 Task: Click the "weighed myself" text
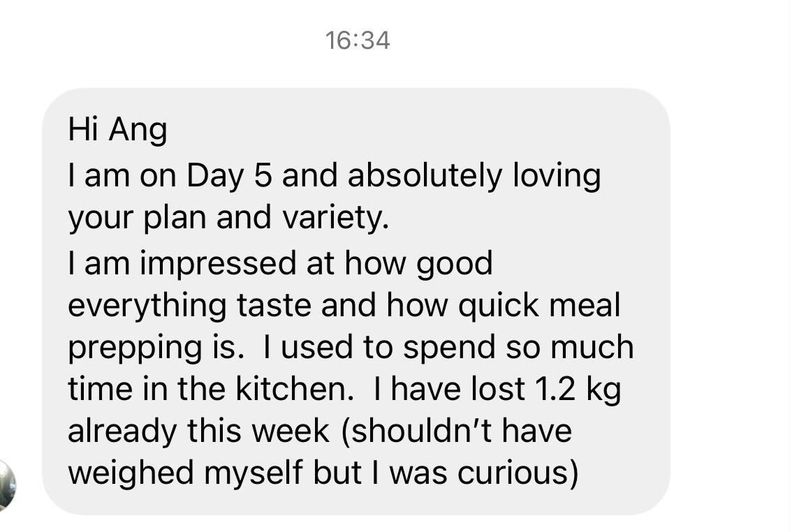[x=183, y=473]
